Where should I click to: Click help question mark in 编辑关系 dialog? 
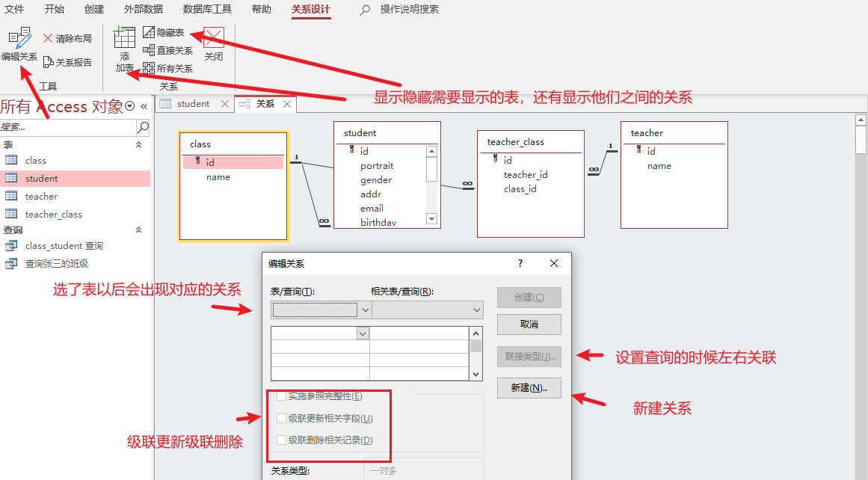pyautogui.click(x=520, y=263)
